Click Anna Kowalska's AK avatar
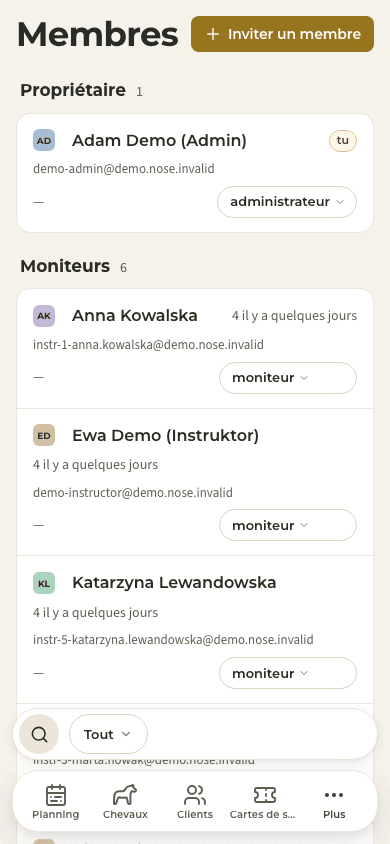Image resolution: width=390 pixels, height=844 pixels. (x=44, y=316)
